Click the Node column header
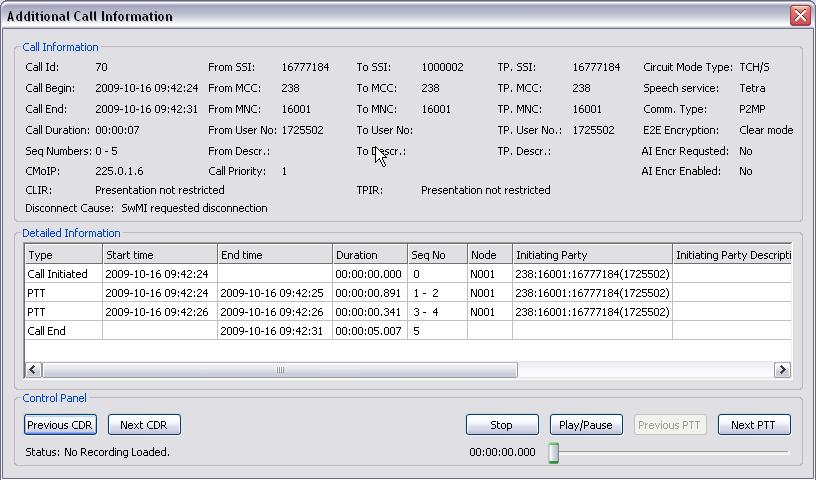The width and height of the screenshot is (816, 480). [490, 255]
